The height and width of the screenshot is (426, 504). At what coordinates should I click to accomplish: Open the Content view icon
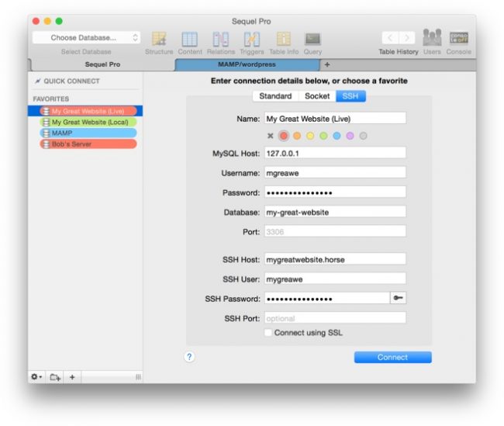point(190,40)
